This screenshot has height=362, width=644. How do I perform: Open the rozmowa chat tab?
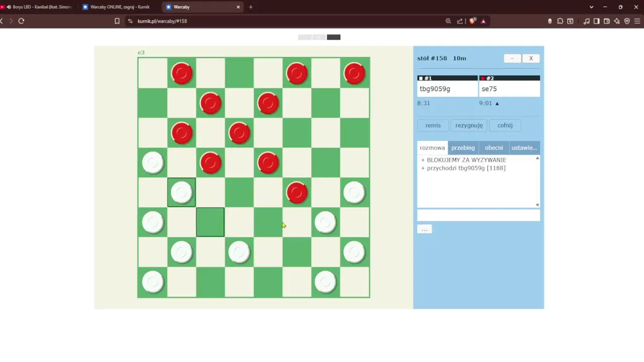432,148
